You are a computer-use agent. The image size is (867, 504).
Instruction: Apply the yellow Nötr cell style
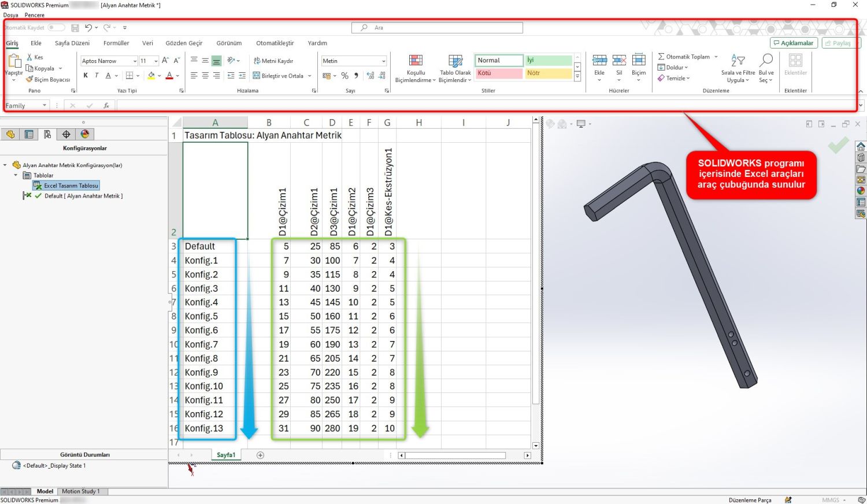click(x=548, y=73)
